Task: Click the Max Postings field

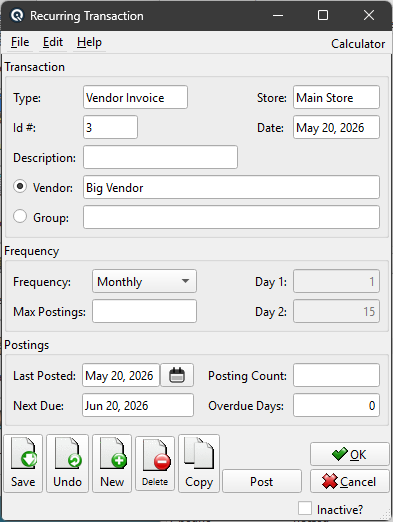Action: 144,311
